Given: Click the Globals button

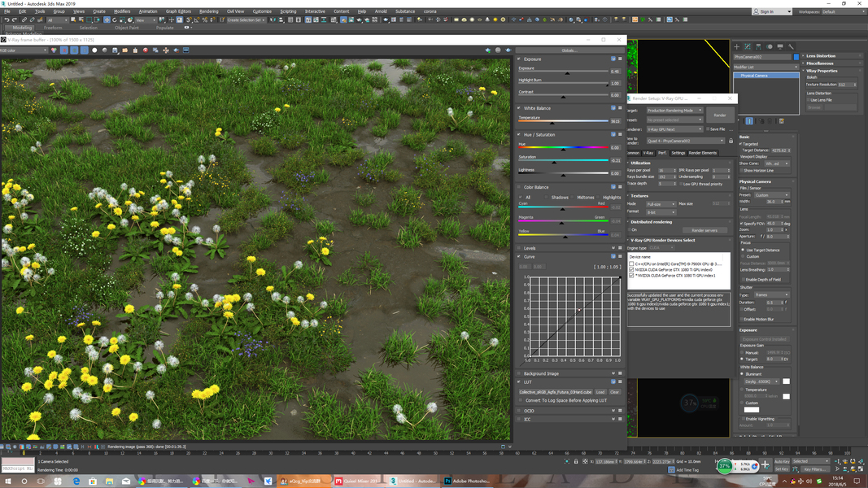Looking at the screenshot, I should pyautogui.click(x=569, y=50).
